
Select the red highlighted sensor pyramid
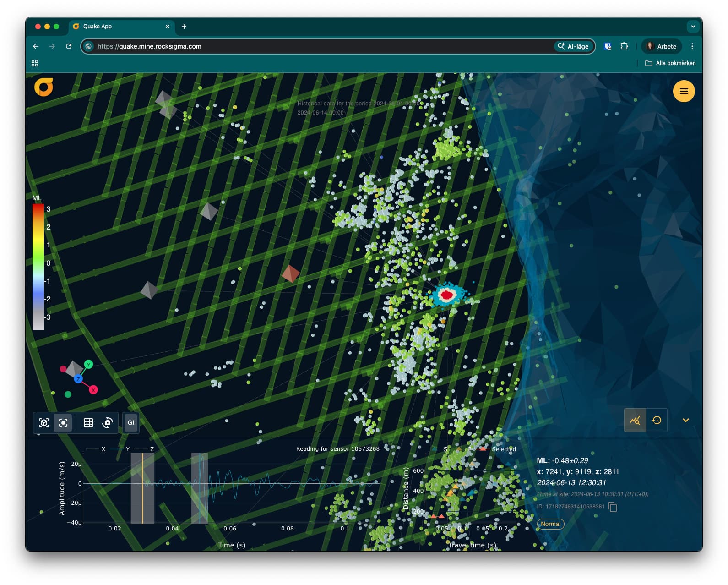coord(290,273)
